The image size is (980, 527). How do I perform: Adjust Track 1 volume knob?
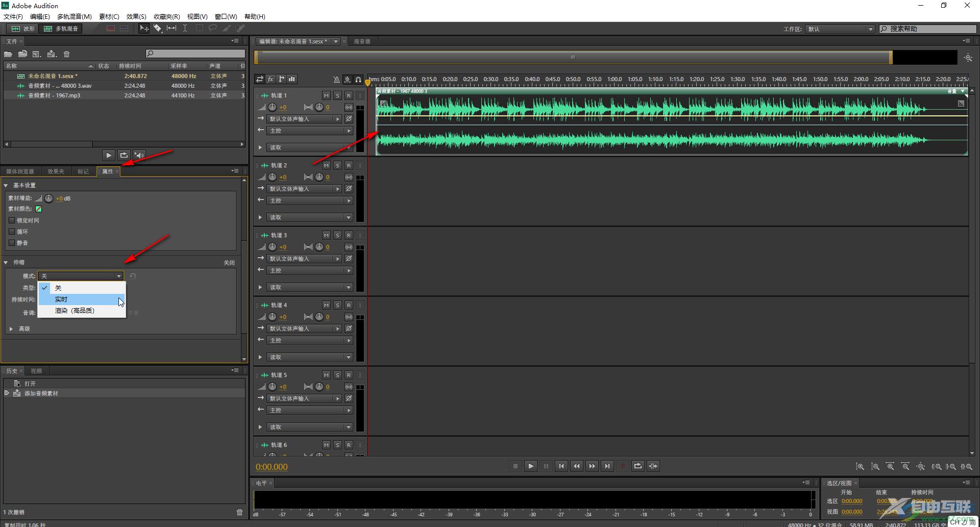pos(272,107)
